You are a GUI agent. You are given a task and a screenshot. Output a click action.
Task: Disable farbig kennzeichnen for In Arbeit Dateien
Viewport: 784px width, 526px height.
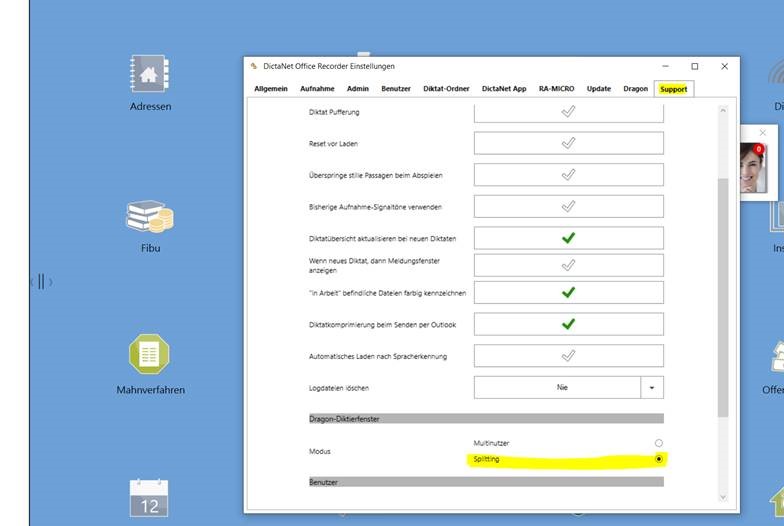[568, 292]
